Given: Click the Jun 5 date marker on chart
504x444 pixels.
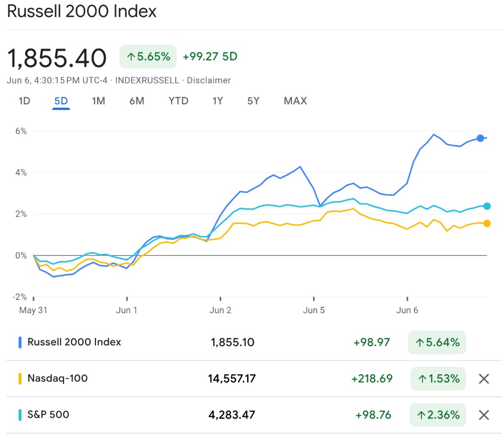Looking at the screenshot, I should [314, 310].
